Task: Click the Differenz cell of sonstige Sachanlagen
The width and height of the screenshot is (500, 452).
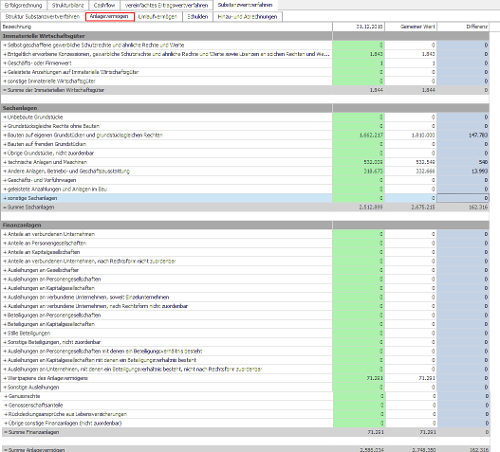Action: 463,198
